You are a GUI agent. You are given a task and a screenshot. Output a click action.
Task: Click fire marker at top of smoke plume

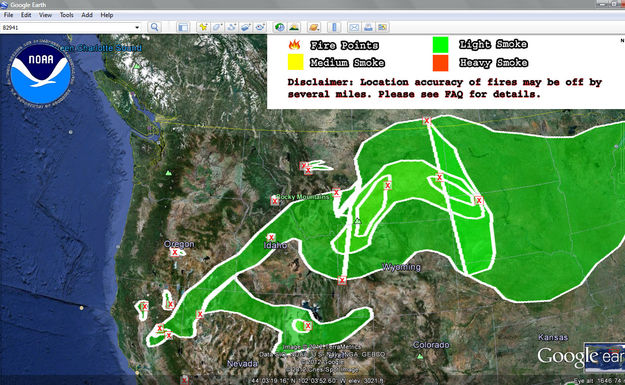427,120
